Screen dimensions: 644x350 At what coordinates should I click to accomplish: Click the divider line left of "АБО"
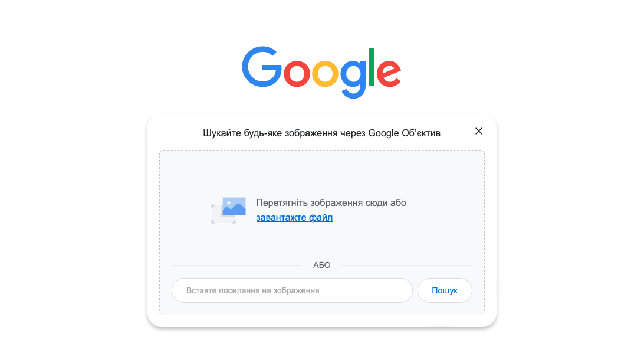[236, 265]
